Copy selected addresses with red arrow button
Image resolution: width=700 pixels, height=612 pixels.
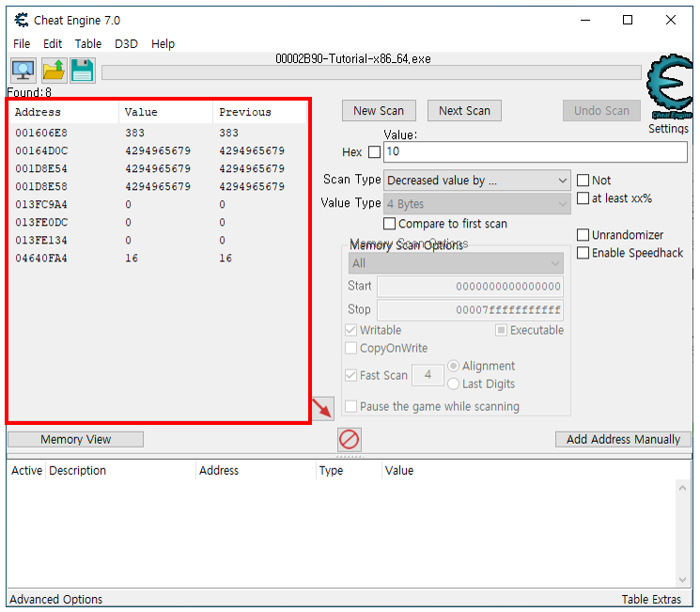pyautogui.click(x=323, y=408)
